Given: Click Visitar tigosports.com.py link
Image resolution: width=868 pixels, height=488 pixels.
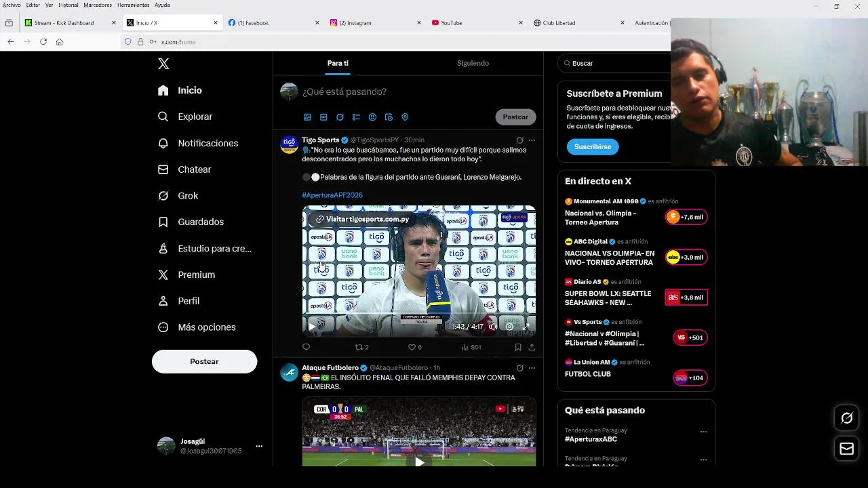Looking at the screenshot, I should pyautogui.click(x=362, y=219).
